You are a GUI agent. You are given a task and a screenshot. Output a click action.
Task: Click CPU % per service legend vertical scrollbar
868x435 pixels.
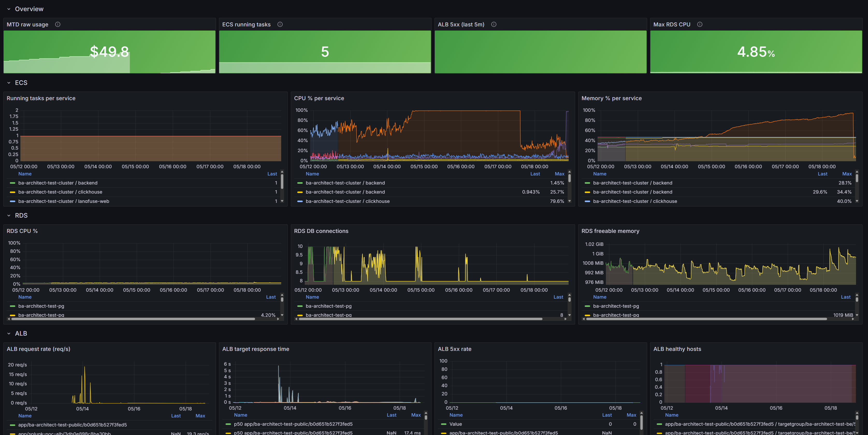tap(569, 178)
